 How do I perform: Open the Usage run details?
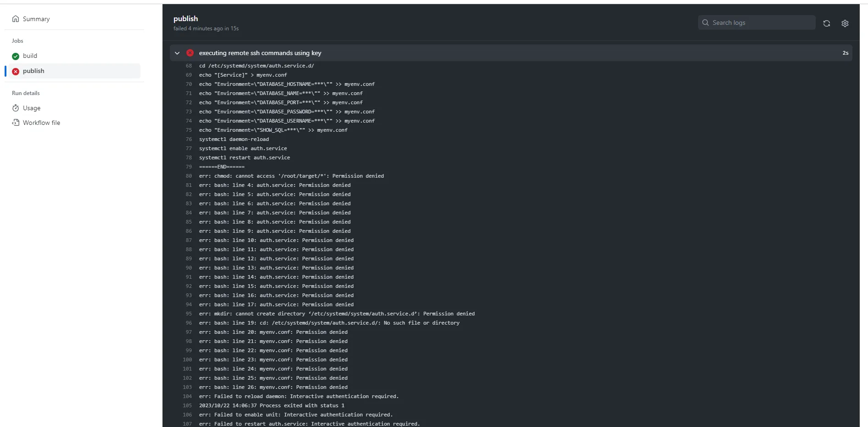tap(32, 108)
